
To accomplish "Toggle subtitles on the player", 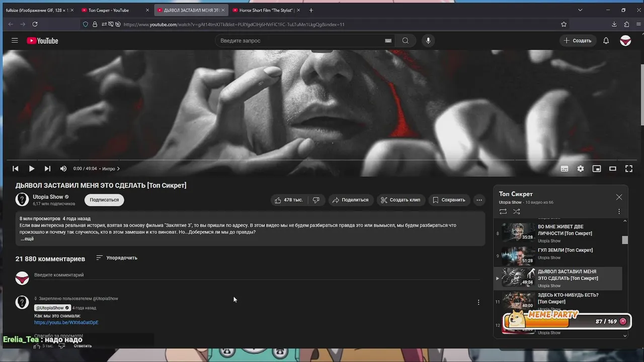I will (565, 169).
